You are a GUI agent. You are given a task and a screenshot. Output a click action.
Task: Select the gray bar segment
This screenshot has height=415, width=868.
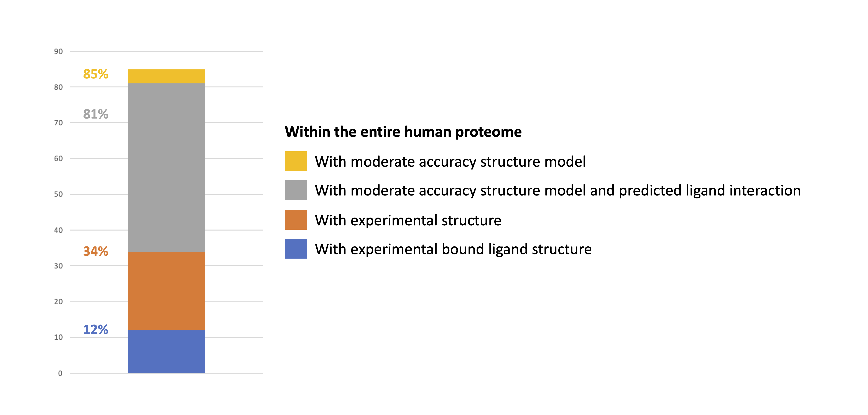point(166,168)
